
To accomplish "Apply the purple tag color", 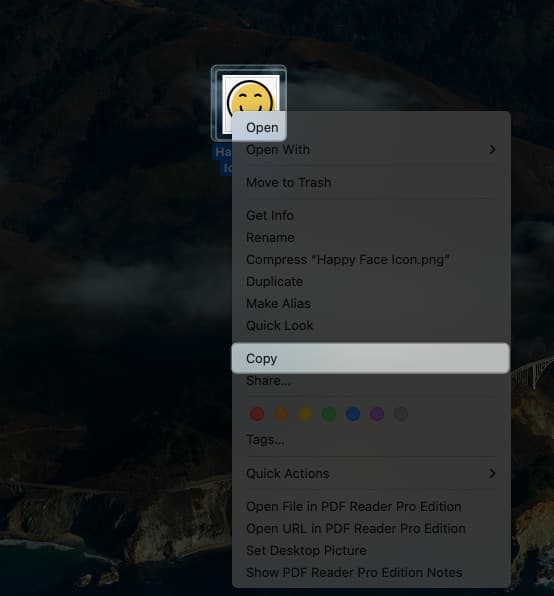I will (x=377, y=414).
